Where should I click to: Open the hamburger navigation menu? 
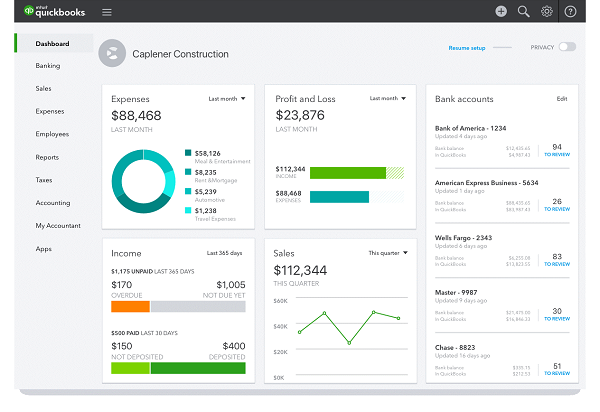point(107,12)
